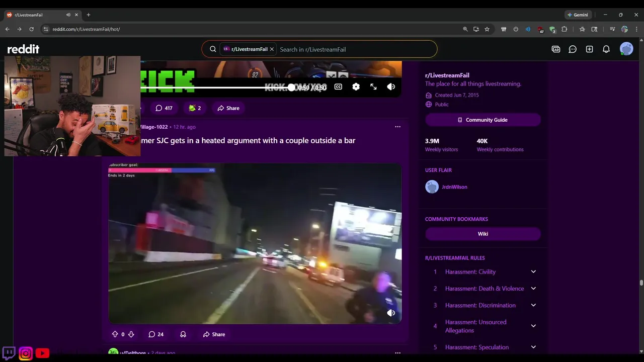
Task: Enter fullscreen on the Kick video
Action: pyautogui.click(x=373, y=87)
